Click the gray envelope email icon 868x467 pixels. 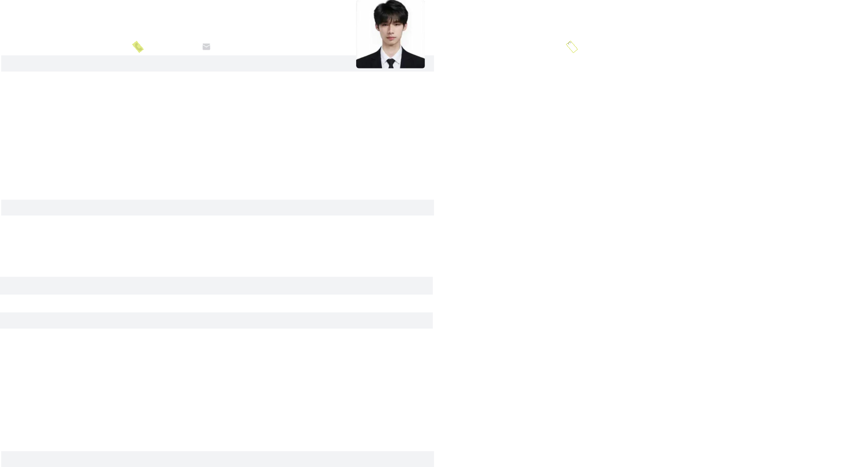pyautogui.click(x=206, y=47)
